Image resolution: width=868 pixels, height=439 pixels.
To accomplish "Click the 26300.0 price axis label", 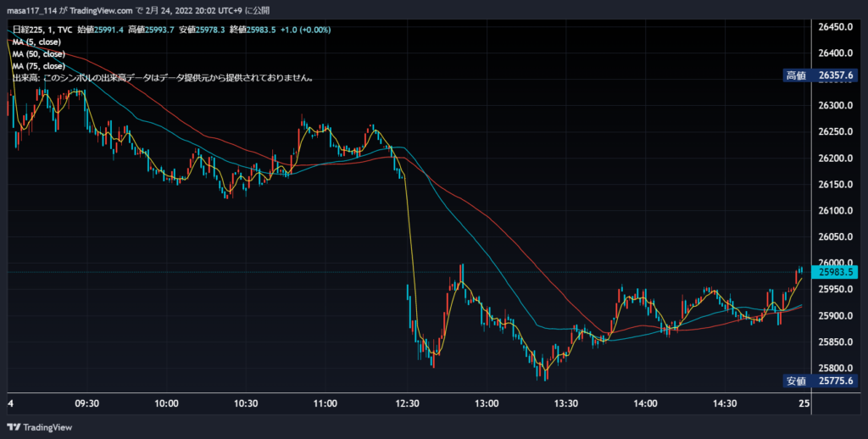I will pyautogui.click(x=835, y=106).
